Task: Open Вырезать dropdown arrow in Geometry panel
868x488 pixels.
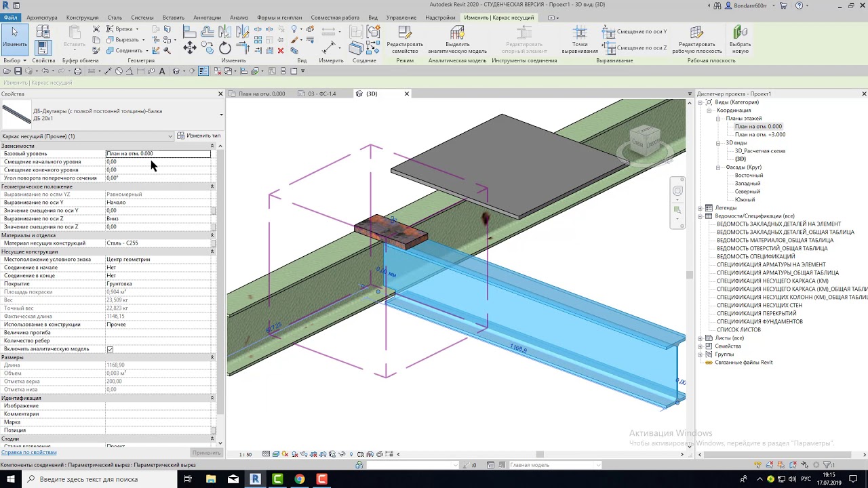Action: point(144,40)
